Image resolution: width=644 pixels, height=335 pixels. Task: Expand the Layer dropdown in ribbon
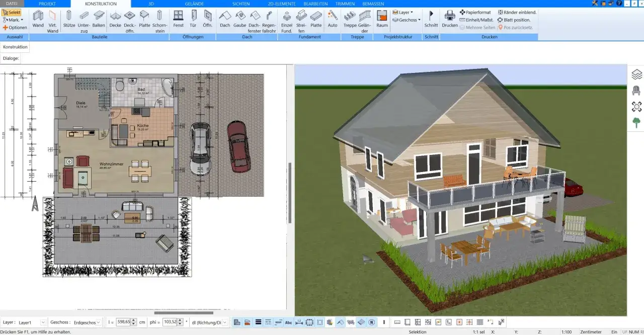[403, 12]
